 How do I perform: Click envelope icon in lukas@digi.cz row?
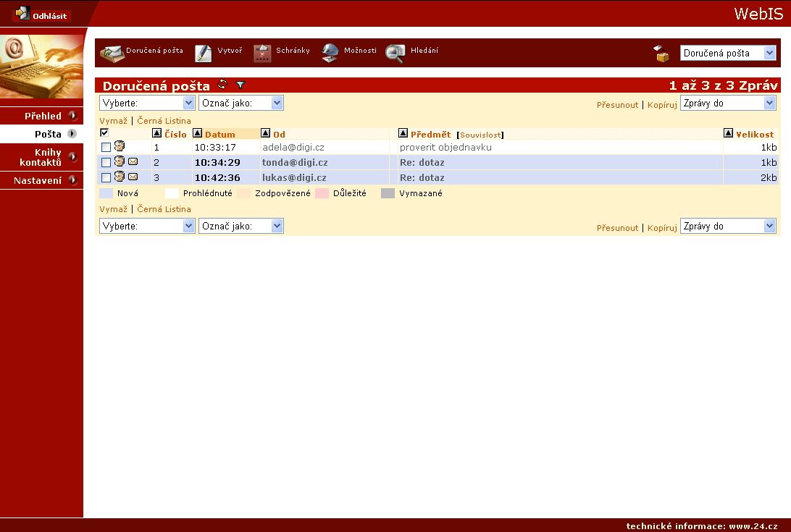133,177
